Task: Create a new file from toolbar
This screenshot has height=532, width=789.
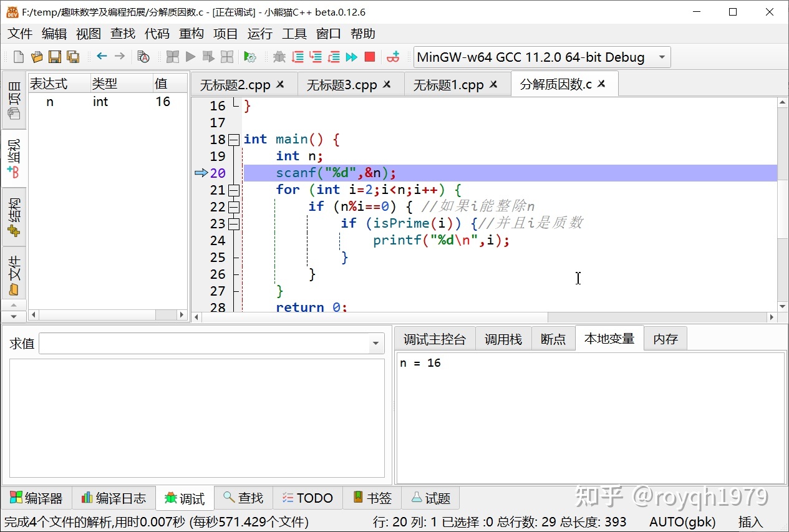Action: click(19, 57)
